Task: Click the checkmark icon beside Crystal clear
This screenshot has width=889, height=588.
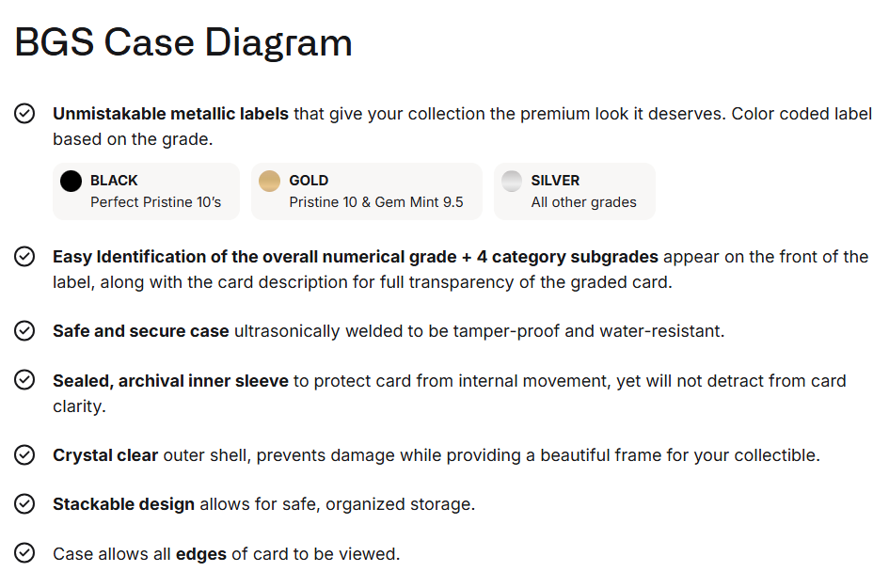Action: coord(25,454)
